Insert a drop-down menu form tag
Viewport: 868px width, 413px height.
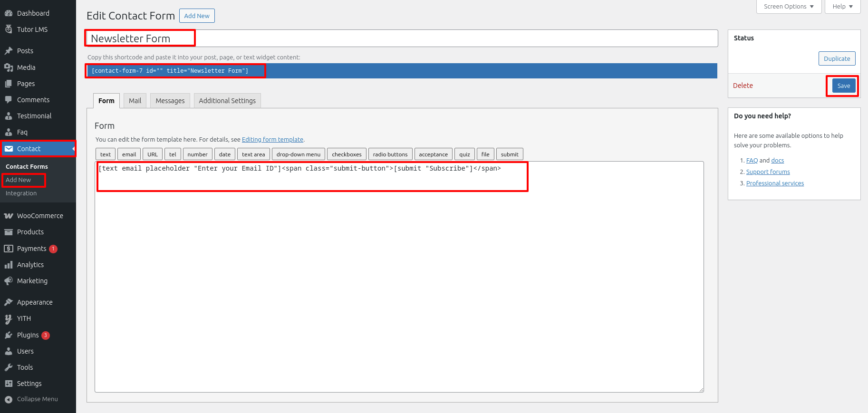click(x=298, y=154)
